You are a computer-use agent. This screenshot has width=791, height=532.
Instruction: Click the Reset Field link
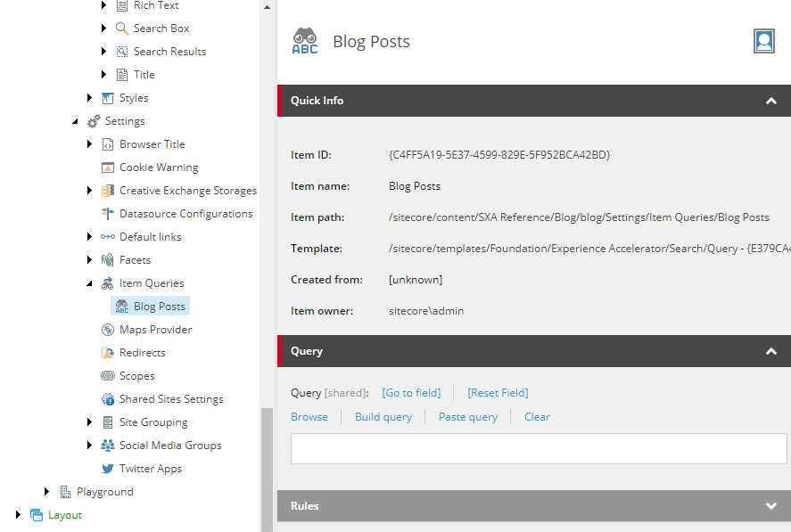click(x=498, y=393)
